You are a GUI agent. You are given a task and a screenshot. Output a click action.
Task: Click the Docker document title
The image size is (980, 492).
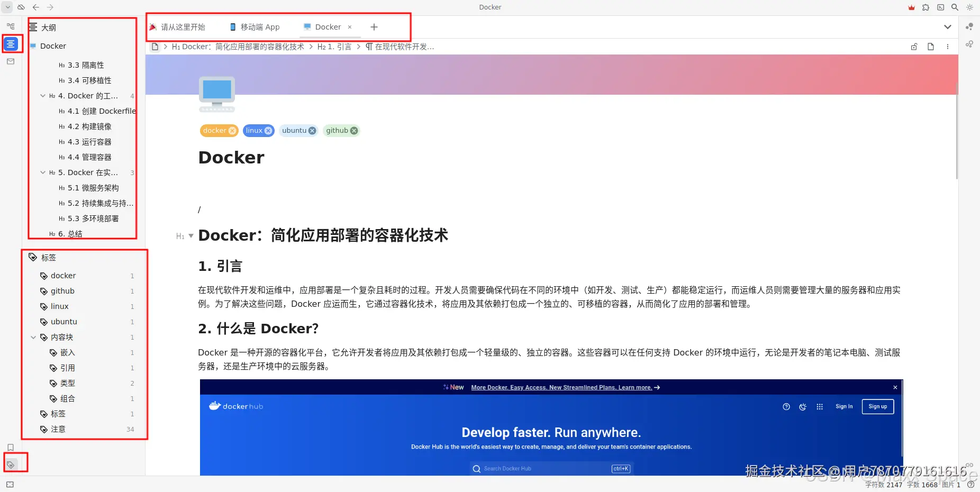click(x=231, y=157)
